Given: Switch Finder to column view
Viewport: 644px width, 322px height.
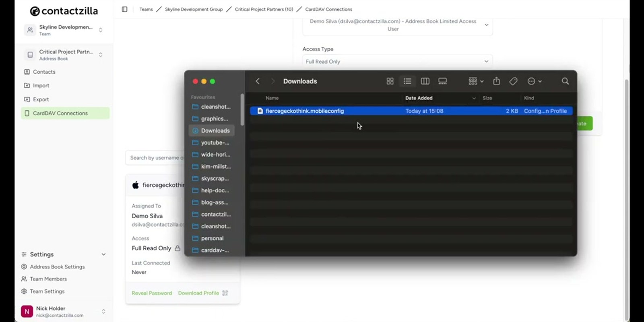Looking at the screenshot, I should pos(425,81).
